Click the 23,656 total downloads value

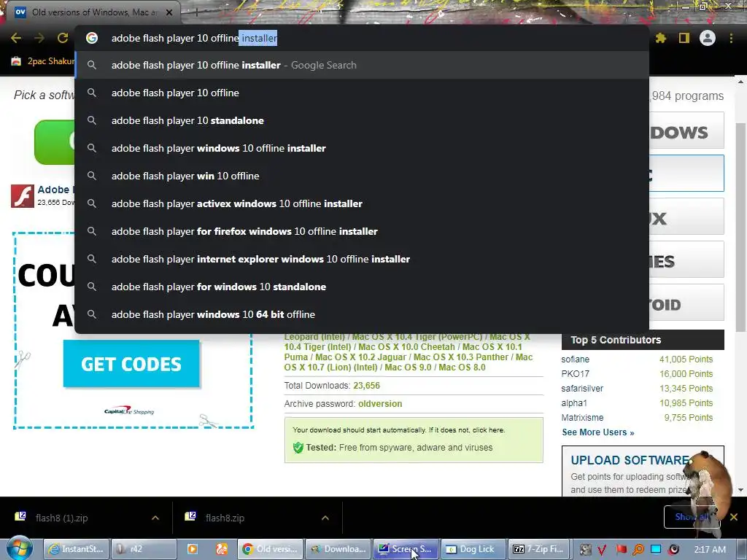(x=366, y=385)
